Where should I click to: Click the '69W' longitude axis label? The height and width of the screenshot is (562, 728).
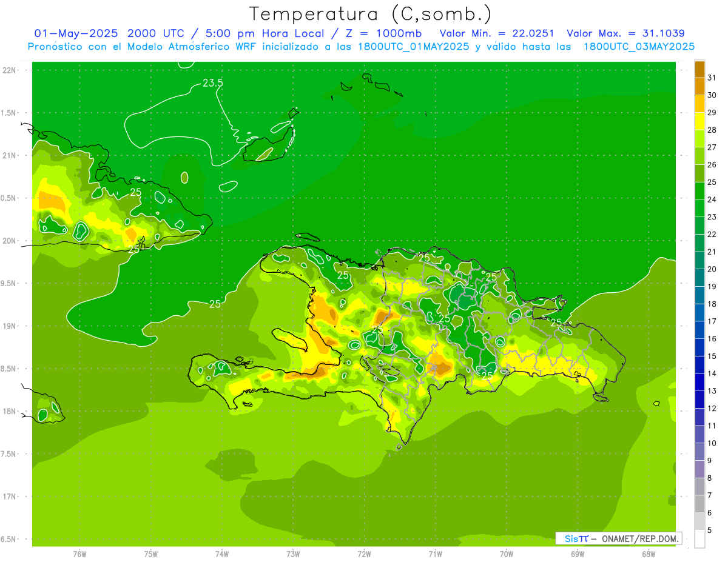pyautogui.click(x=578, y=554)
